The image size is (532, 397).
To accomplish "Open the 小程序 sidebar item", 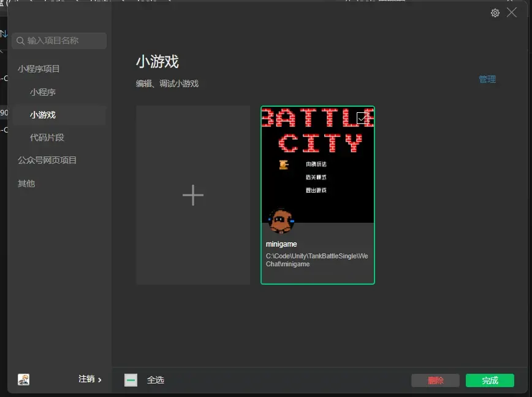I will (x=43, y=92).
